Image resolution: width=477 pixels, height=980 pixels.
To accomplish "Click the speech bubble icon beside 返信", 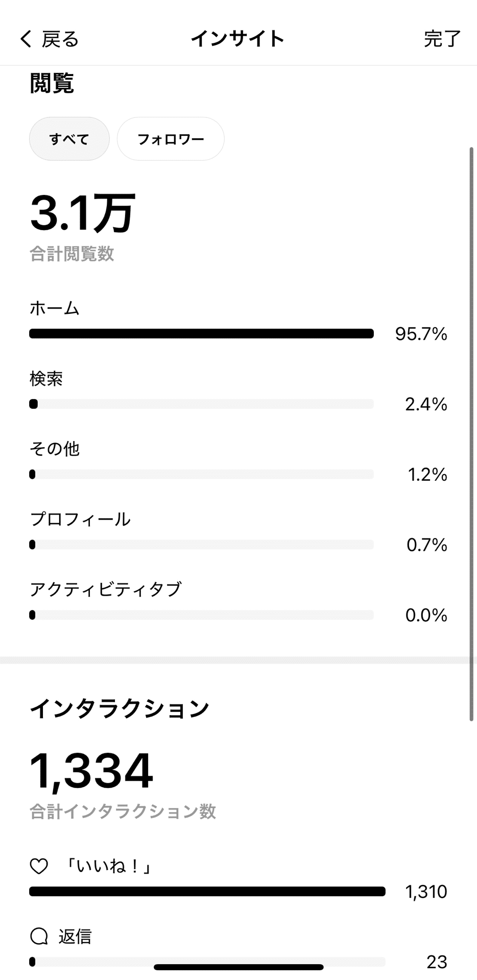I will 39,937.
